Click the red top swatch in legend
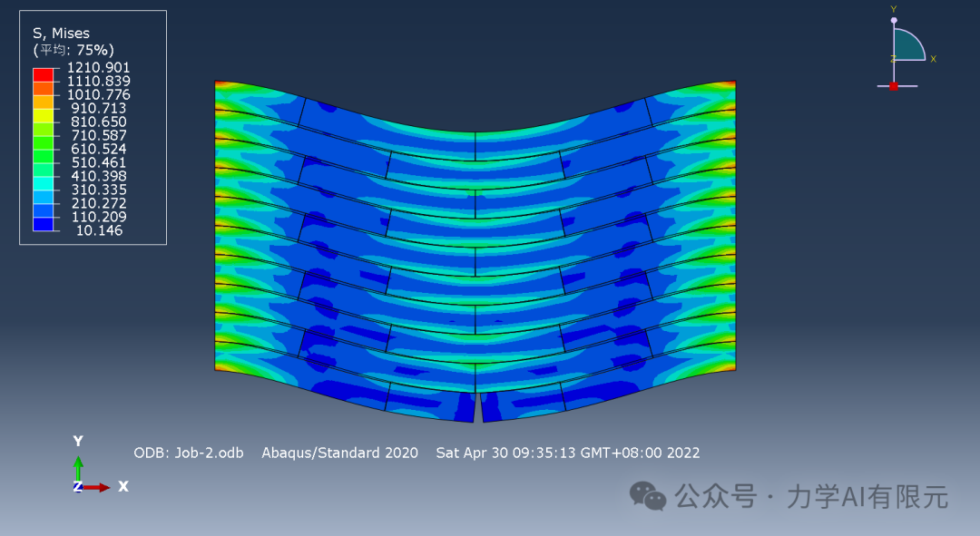 (44, 74)
